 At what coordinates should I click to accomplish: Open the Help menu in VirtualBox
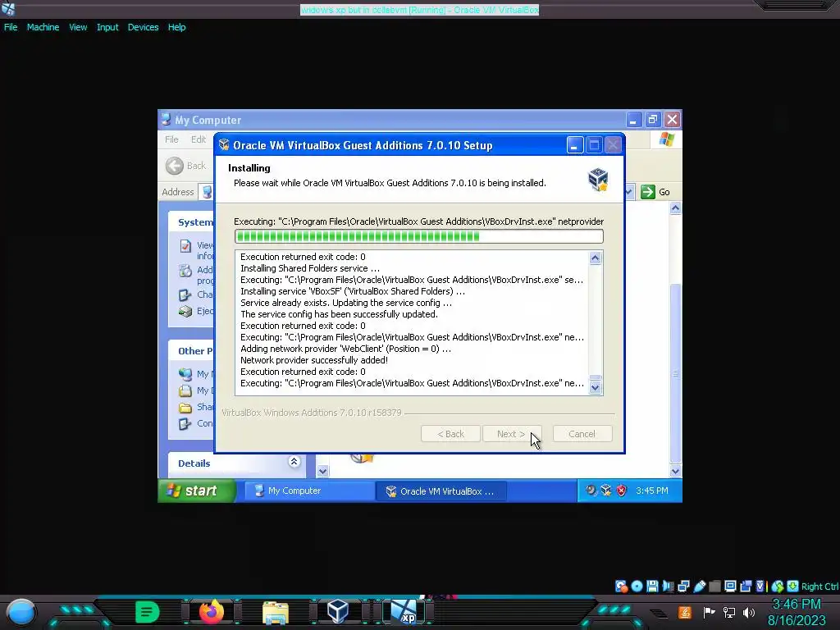[x=177, y=27]
